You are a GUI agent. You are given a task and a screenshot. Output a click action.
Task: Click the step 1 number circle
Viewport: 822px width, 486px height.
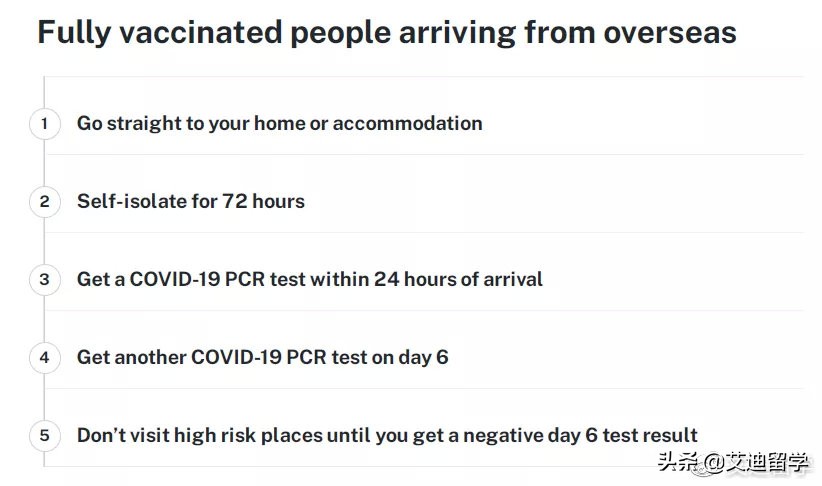point(44,124)
